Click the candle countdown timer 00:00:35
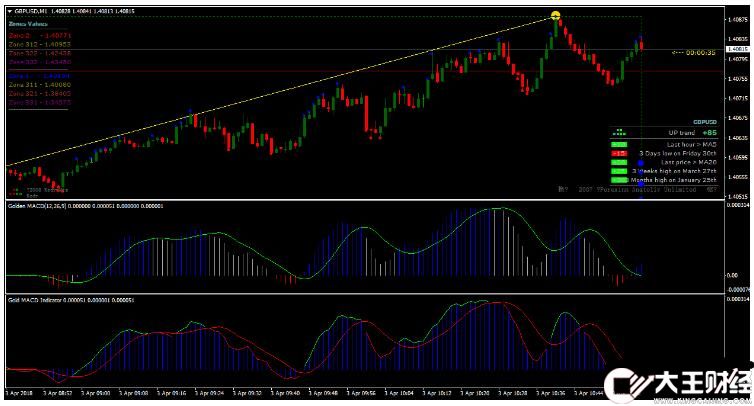Screen dimensions: 754x406 (700, 53)
